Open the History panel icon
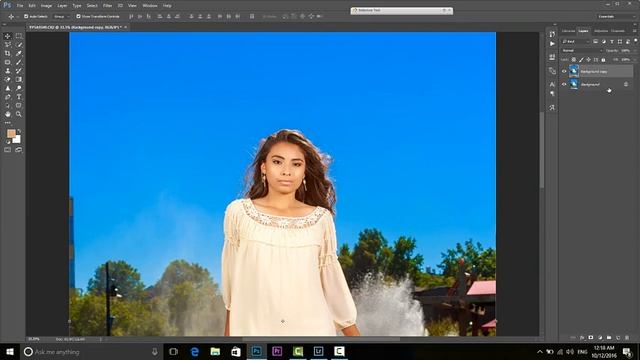This screenshot has width=640, height=360. [552, 34]
